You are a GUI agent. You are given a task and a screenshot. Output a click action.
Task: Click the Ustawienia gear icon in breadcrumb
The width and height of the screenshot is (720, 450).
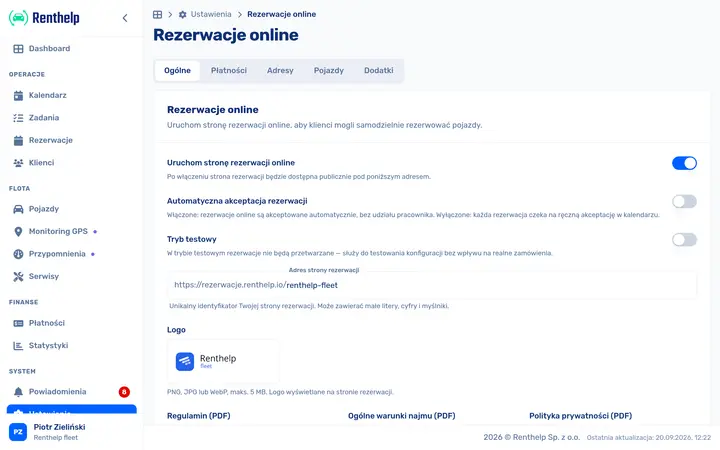tap(182, 15)
